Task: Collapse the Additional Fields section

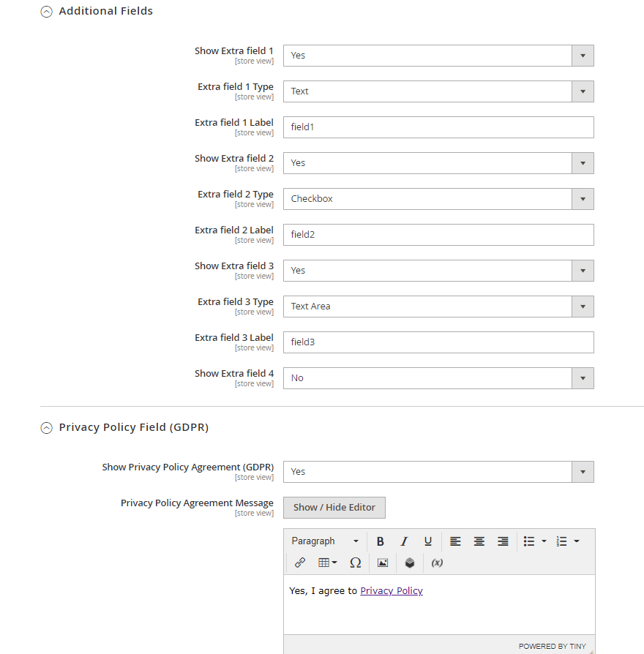Action: [46, 12]
